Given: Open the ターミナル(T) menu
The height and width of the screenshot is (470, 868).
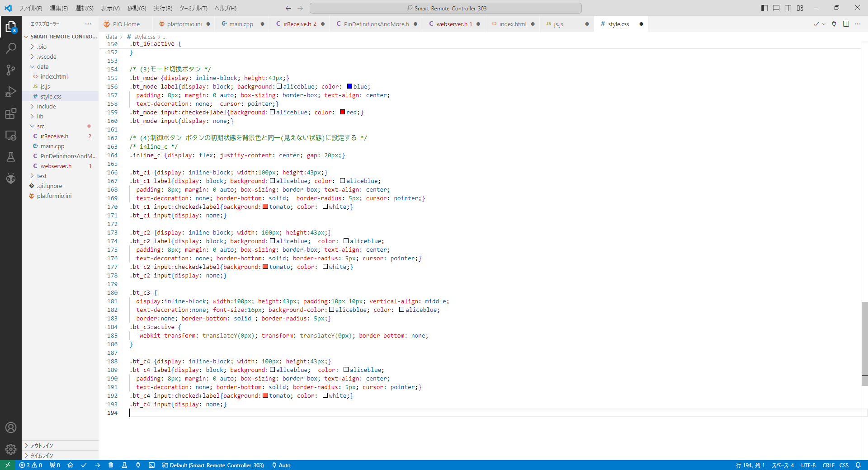Looking at the screenshot, I should [193, 8].
